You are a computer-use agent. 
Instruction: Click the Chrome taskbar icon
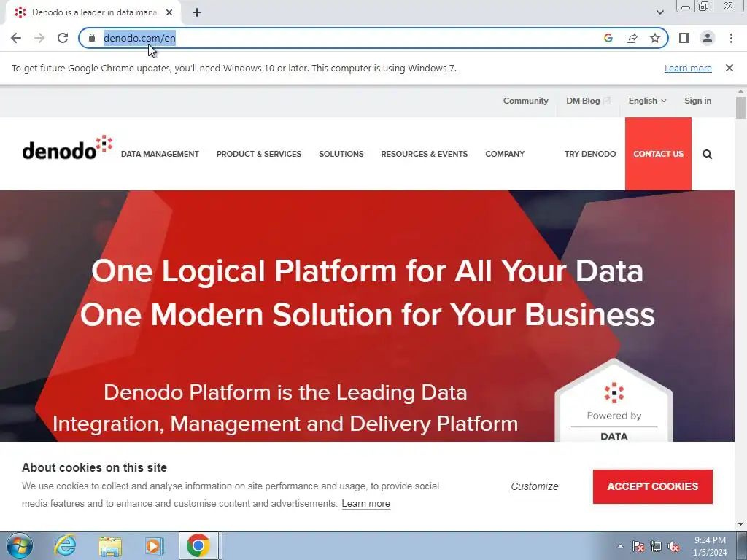point(198,545)
